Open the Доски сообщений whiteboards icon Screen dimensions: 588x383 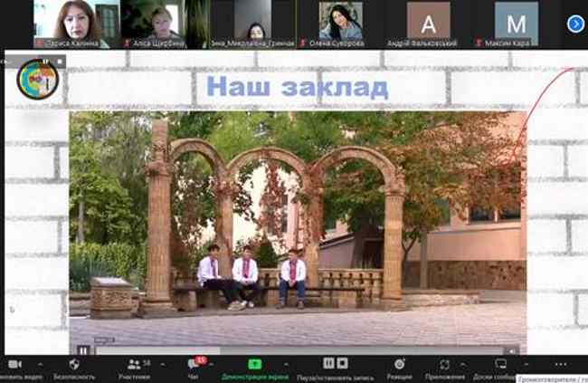501,364
